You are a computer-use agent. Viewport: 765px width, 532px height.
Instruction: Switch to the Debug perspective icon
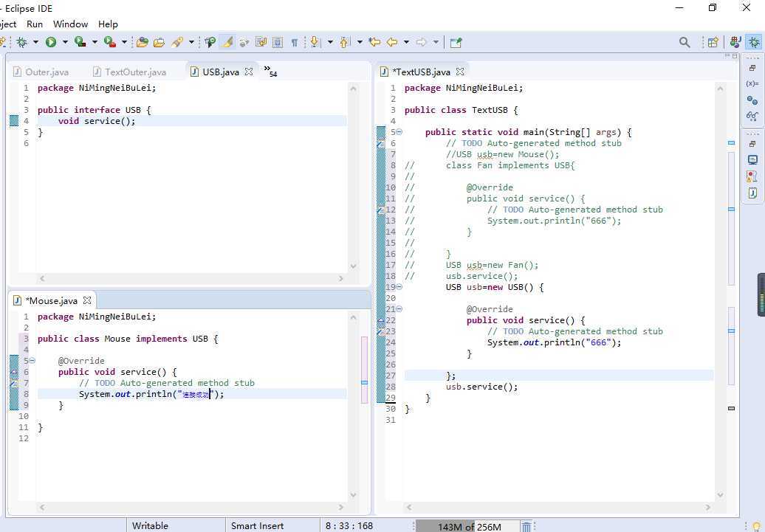[754, 42]
